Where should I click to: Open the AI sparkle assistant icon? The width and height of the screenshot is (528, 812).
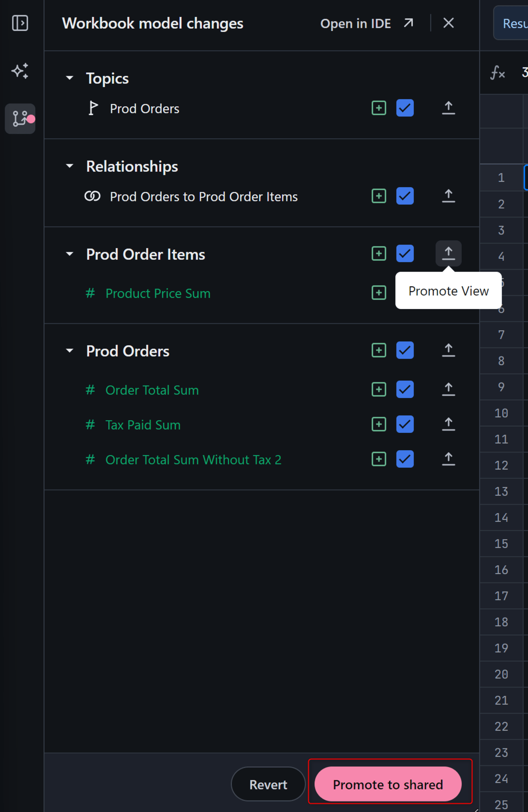20,71
